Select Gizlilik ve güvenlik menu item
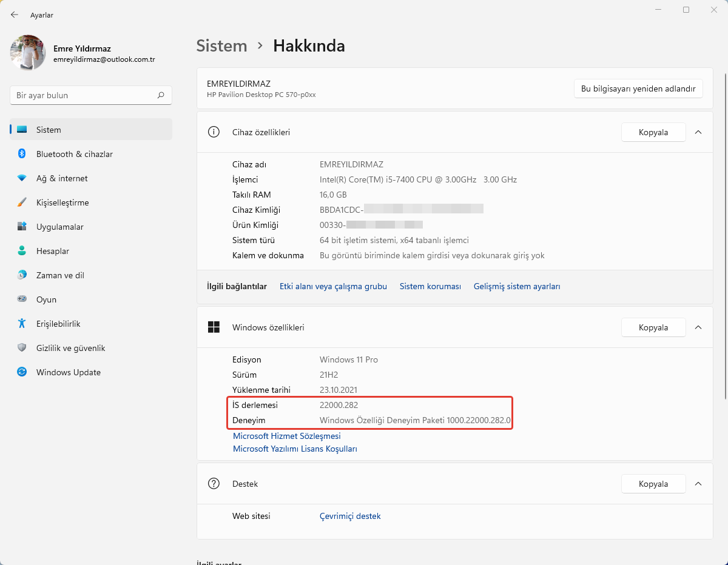 tap(70, 348)
